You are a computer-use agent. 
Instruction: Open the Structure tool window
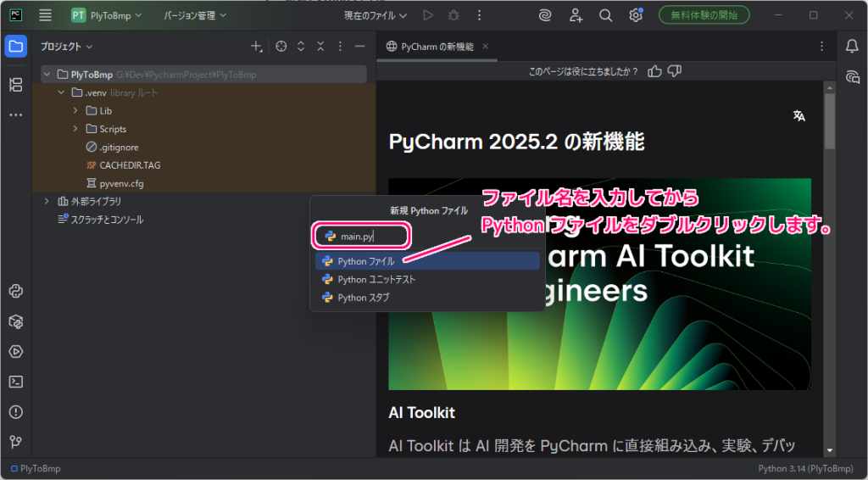coord(16,85)
